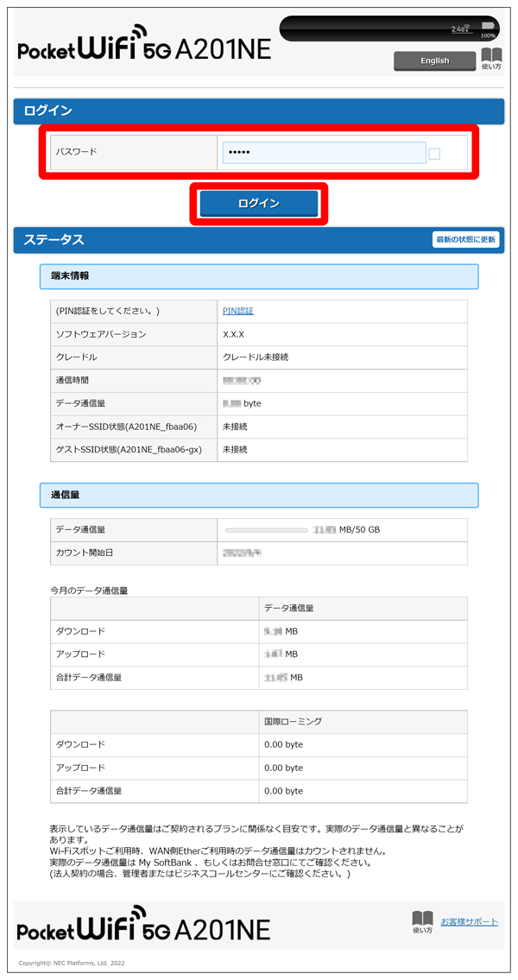Open the お客様サポート link

coord(469,922)
